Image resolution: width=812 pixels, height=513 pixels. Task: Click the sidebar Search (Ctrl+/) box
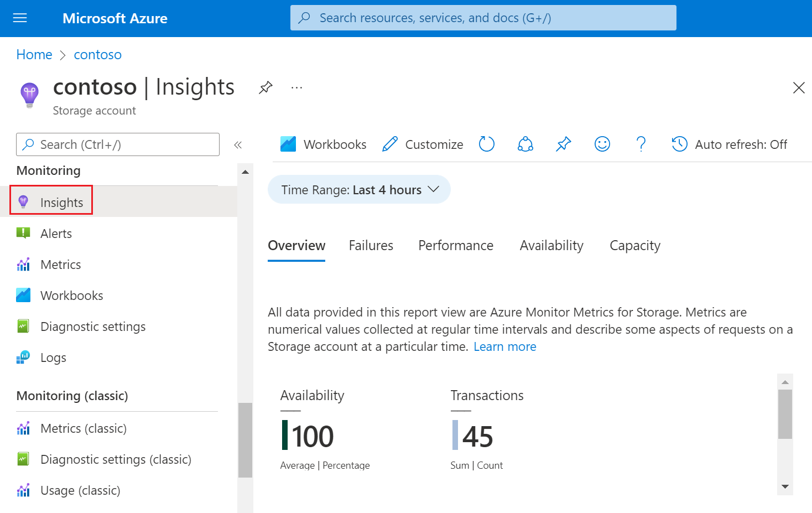118,144
